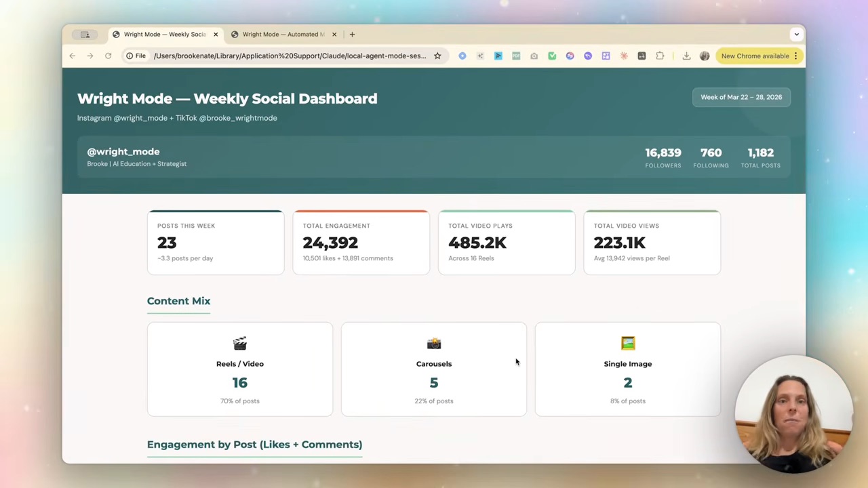
Task: Open the purple grid extension icon
Action: coord(606,56)
